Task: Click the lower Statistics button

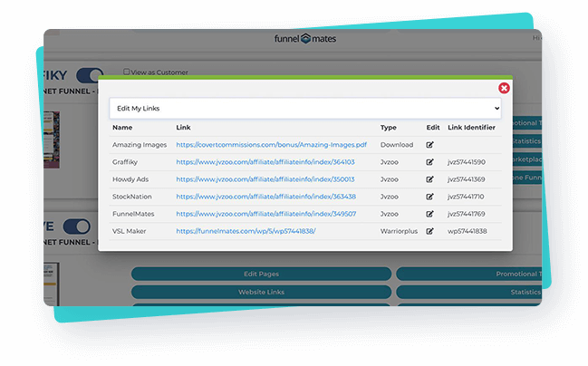Action: coord(468,292)
